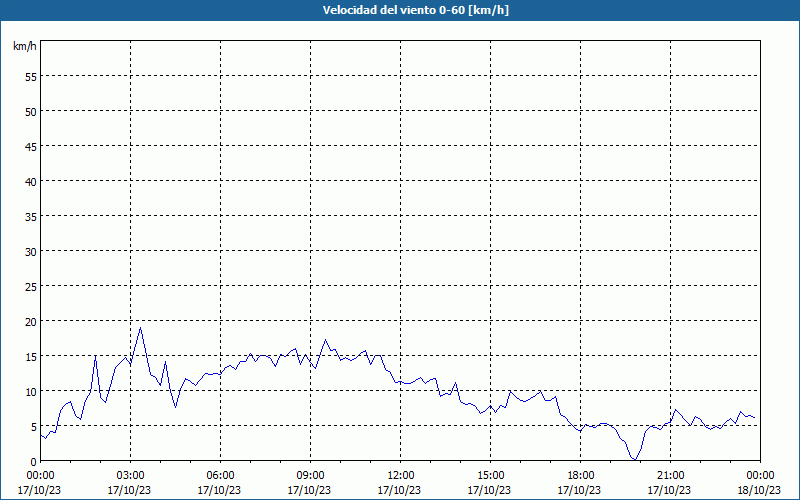800x500 pixels.
Task: Click the "18:00" time label
Action: pyautogui.click(x=580, y=476)
